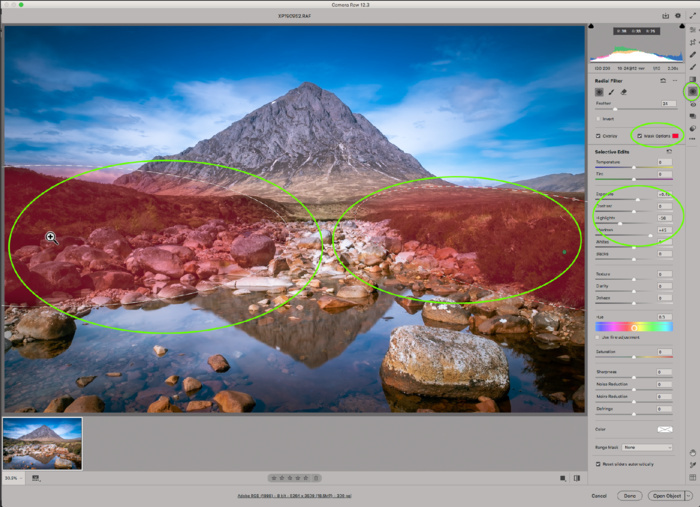The image size is (700, 507).
Task: Click the red mask color swatch
Action: pyautogui.click(x=675, y=135)
